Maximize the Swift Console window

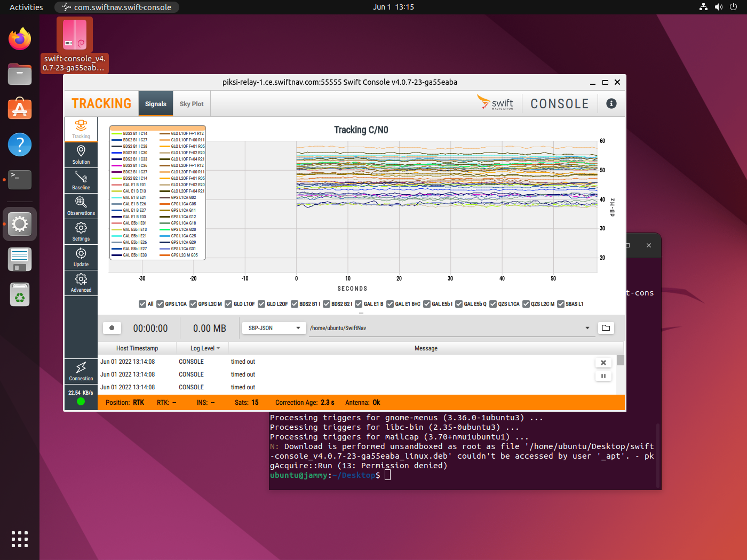(x=605, y=82)
